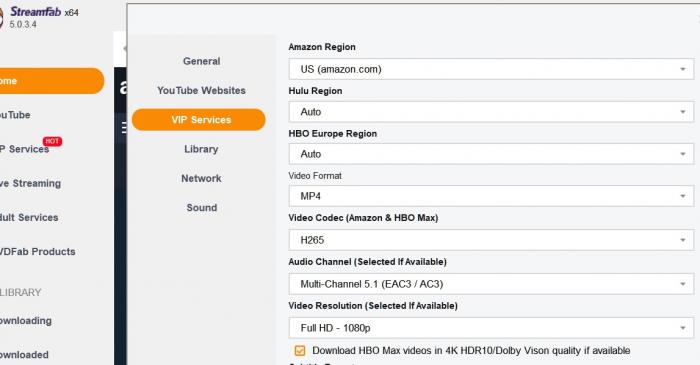
Task: Open the Hulu Region dropdown
Action: (x=491, y=112)
